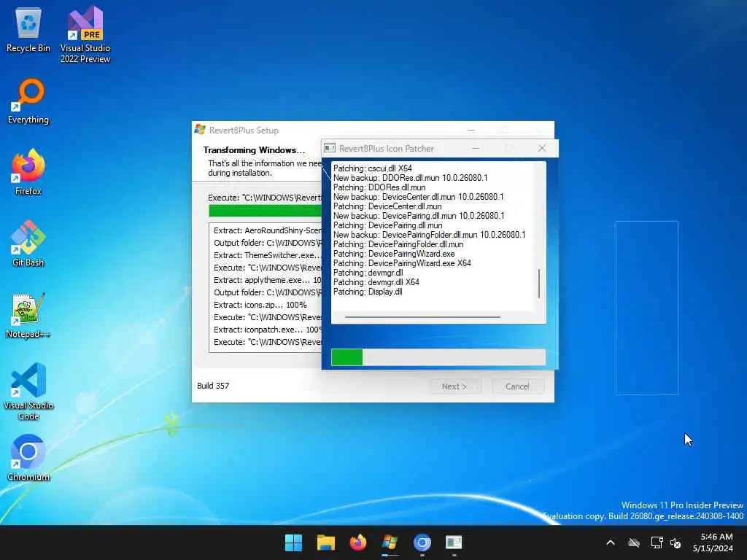This screenshot has height=560, width=747.
Task: Open the Recycle Bin desktop icon
Action: 28,29
